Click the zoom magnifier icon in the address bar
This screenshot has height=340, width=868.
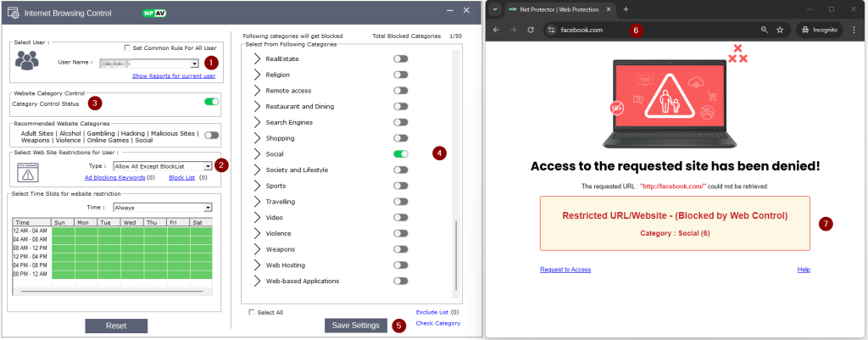pos(764,29)
